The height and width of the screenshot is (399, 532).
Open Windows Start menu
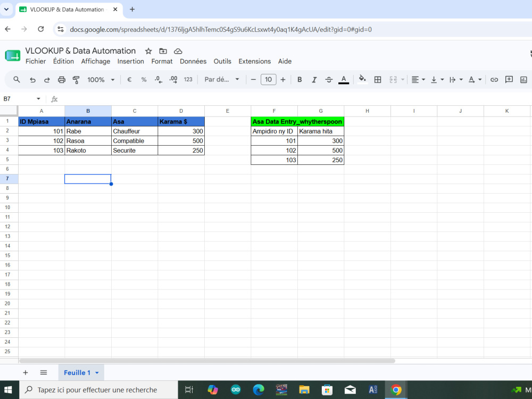[8, 390]
